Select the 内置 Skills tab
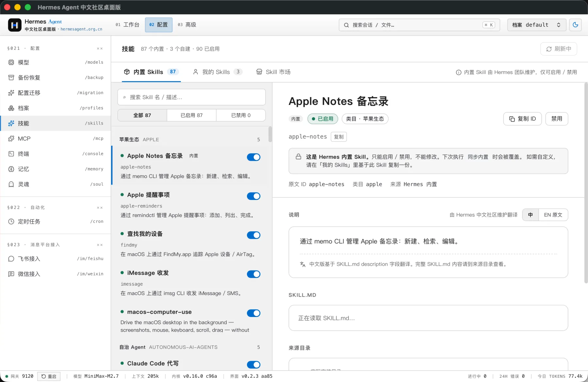The height and width of the screenshot is (382, 588). click(151, 72)
